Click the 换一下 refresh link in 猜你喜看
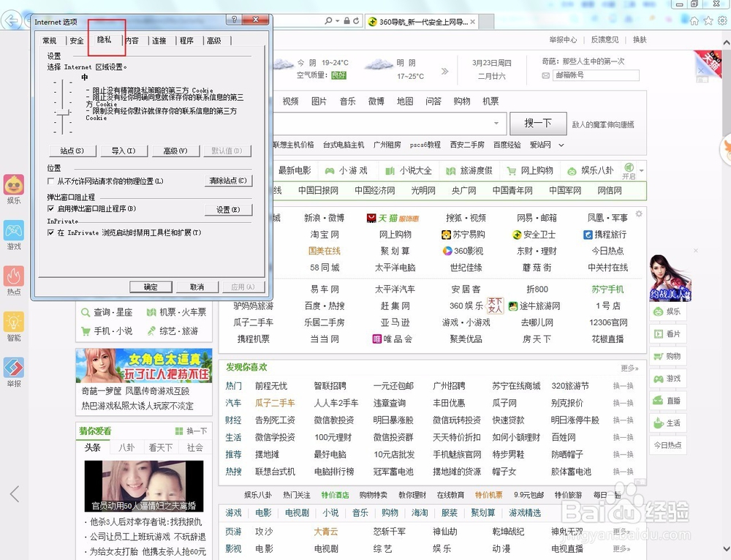 [191, 431]
